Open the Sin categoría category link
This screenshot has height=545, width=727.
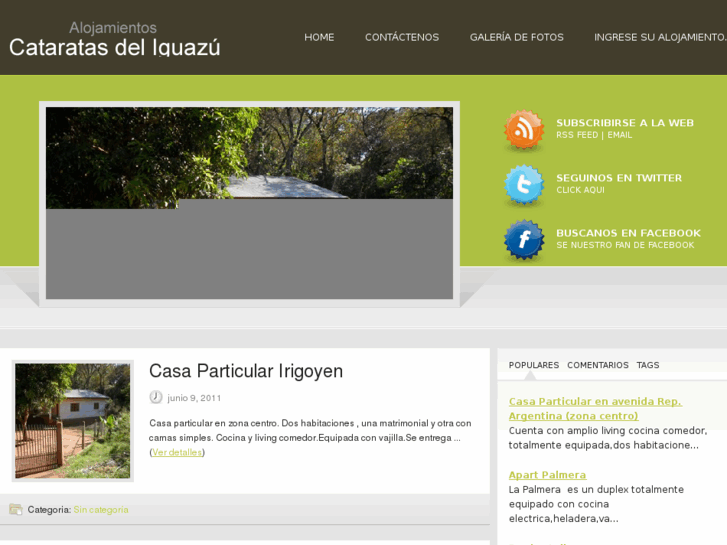[x=101, y=509]
